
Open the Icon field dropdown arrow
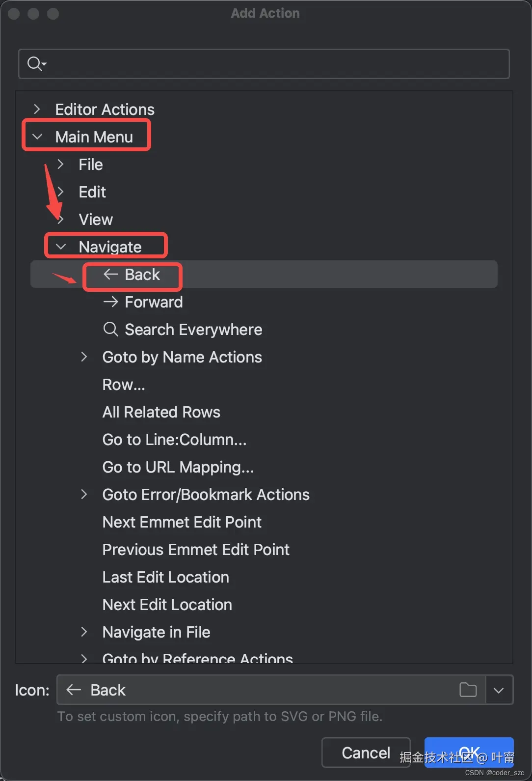(499, 690)
